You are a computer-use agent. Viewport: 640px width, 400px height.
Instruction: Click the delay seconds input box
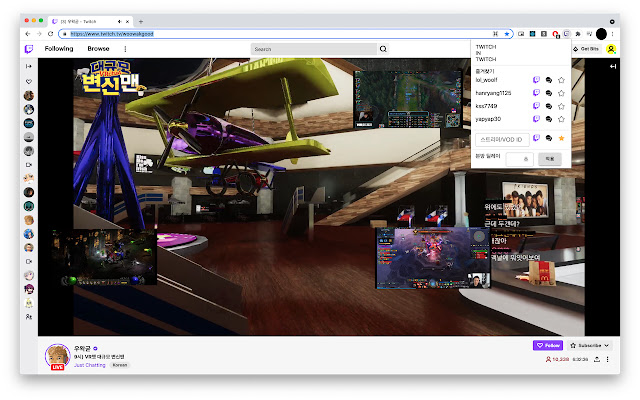coord(520,159)
